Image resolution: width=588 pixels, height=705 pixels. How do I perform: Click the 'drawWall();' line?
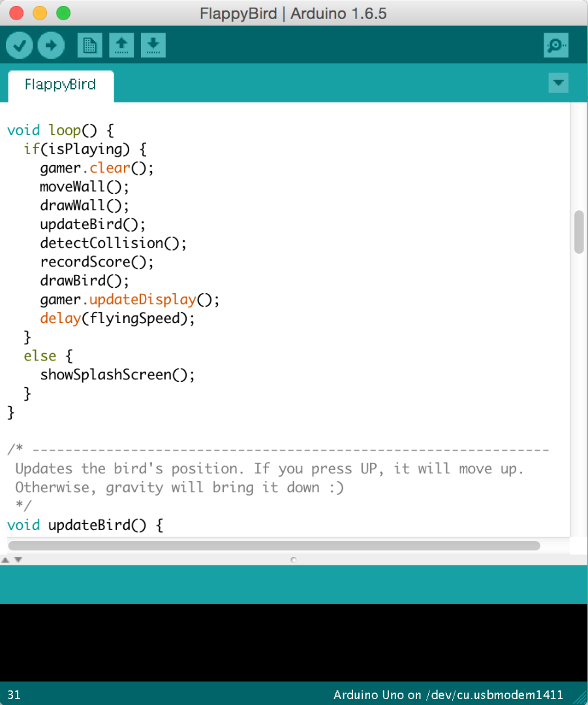pos(85,206)
